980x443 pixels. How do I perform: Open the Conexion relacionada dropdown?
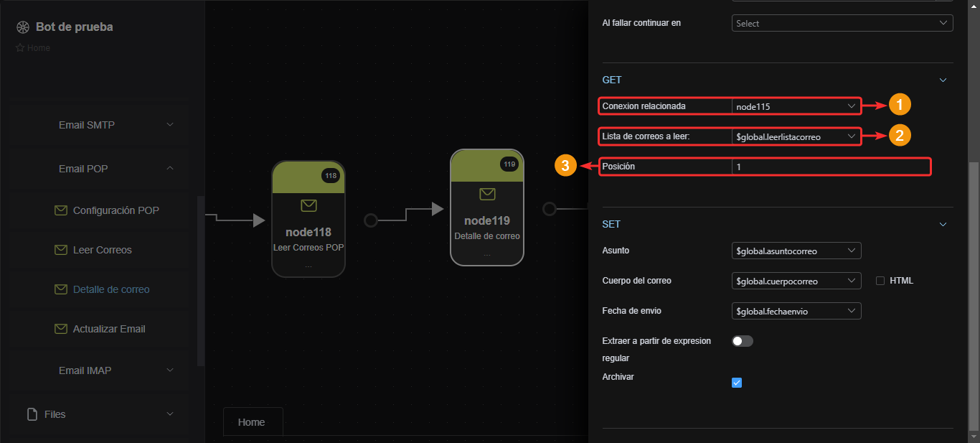[796, 106]
